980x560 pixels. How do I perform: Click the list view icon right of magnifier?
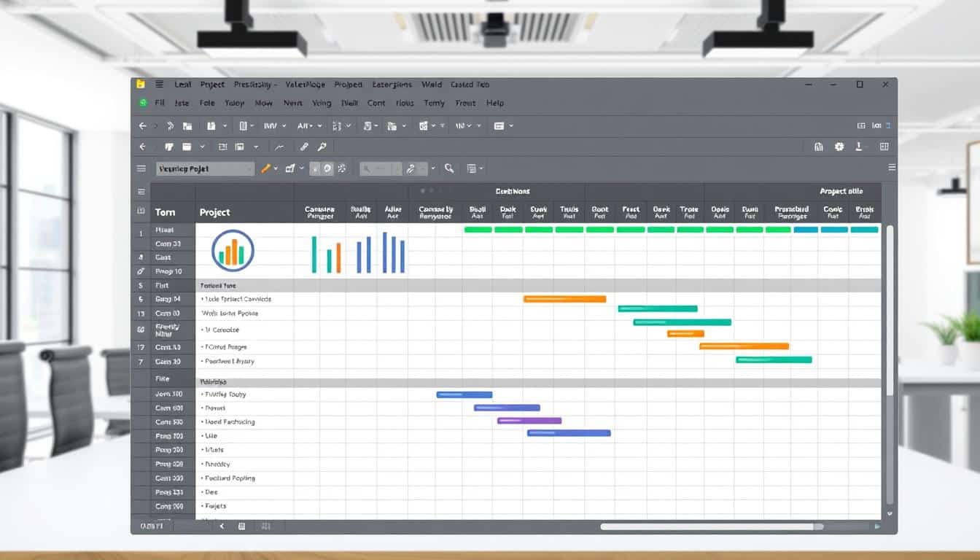pyautogui.click(x=472, y=168)
